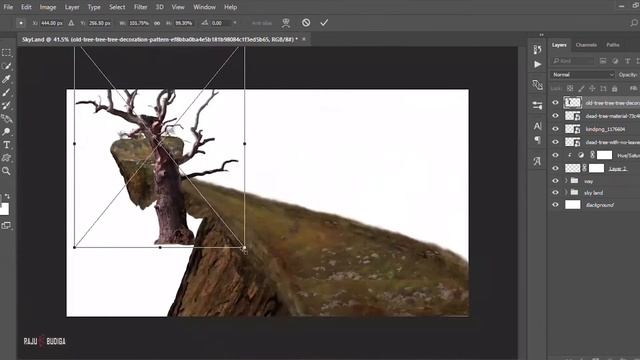Image resolution: width=640 pixels, height=360 pixels.
Task: Toggle lock image pixels brush icon
Action: click(581, 89)
